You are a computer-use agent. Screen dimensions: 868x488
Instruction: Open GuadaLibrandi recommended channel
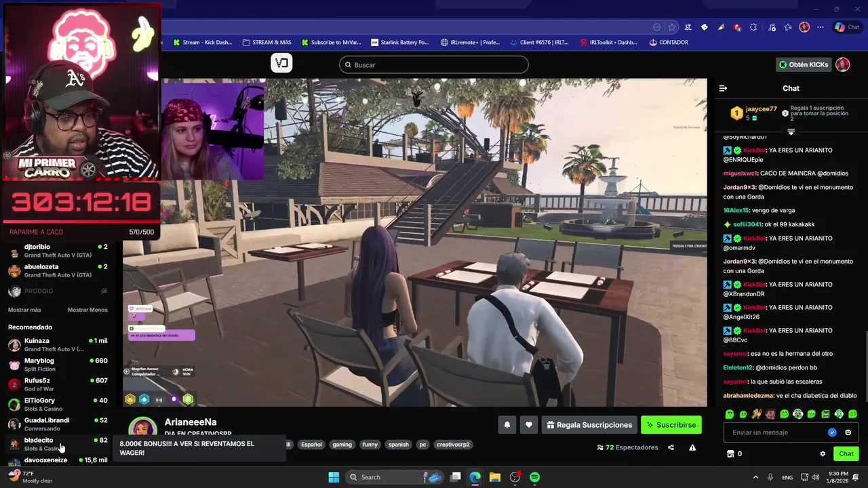(x=58, y=424)
